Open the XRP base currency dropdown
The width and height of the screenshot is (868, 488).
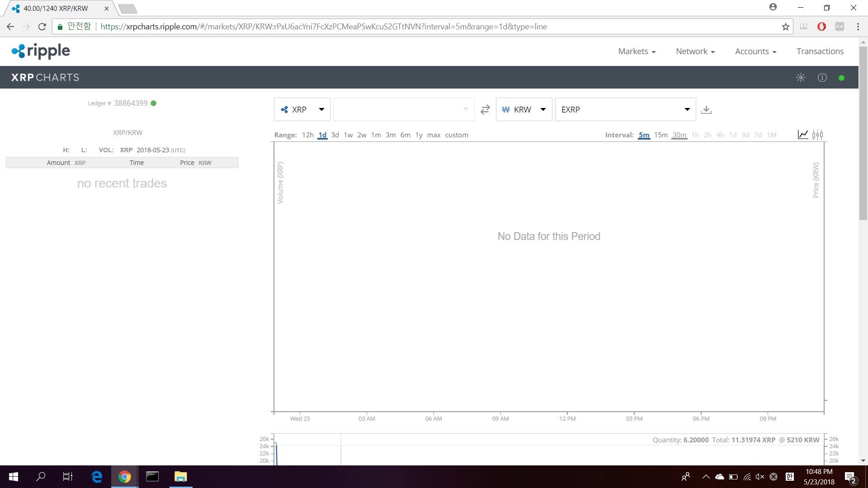click(302, 110)
